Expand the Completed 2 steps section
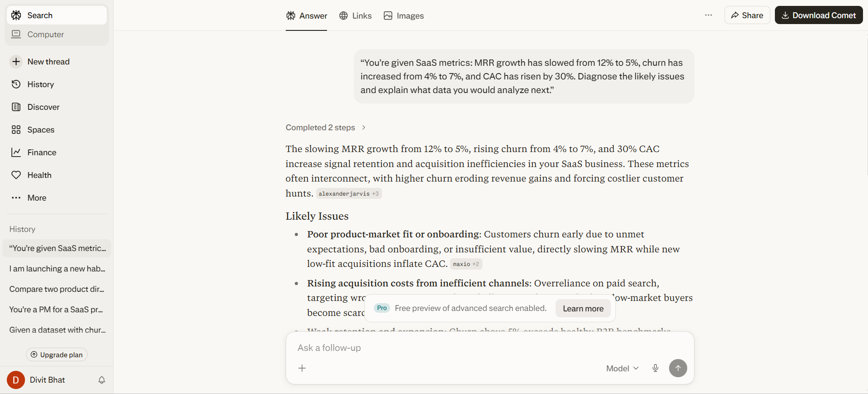Image resolution: width=868 pixels, height=394 pixels. point(325,128)
